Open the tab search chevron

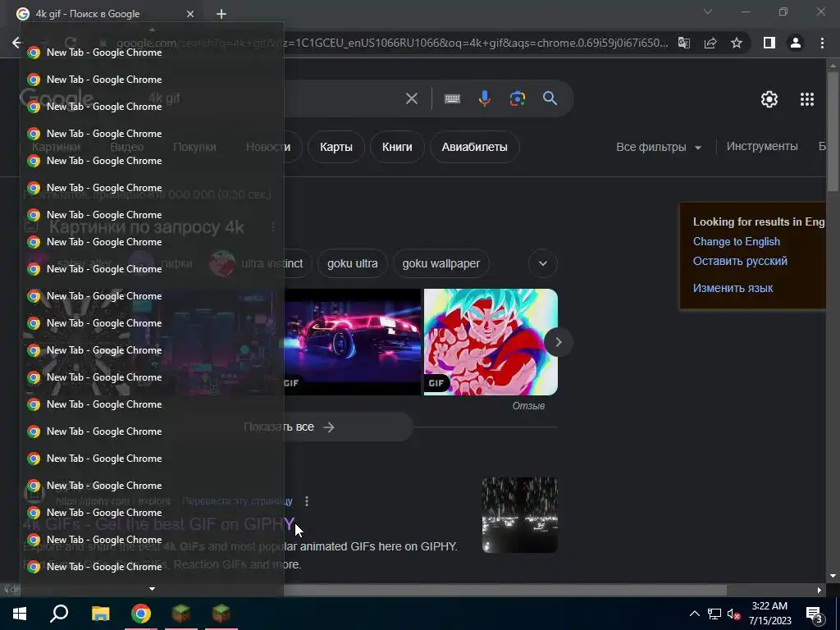click(708, 11)
